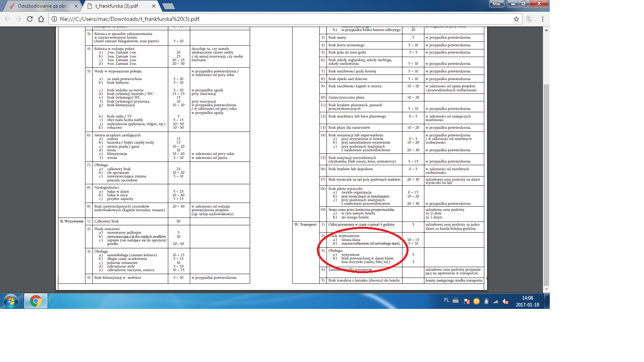
Task: Open a new browser tab
Action: 168,6
